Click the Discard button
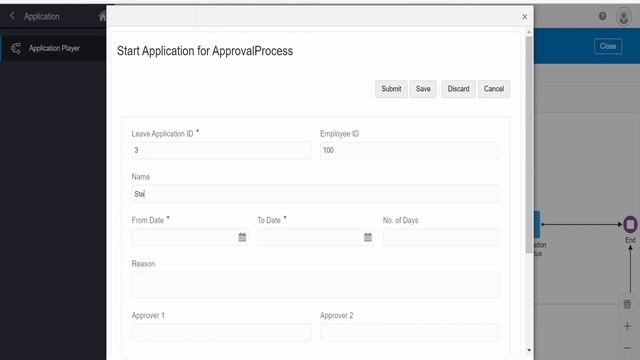Screen dimensions: 640x360 (458, 89)
